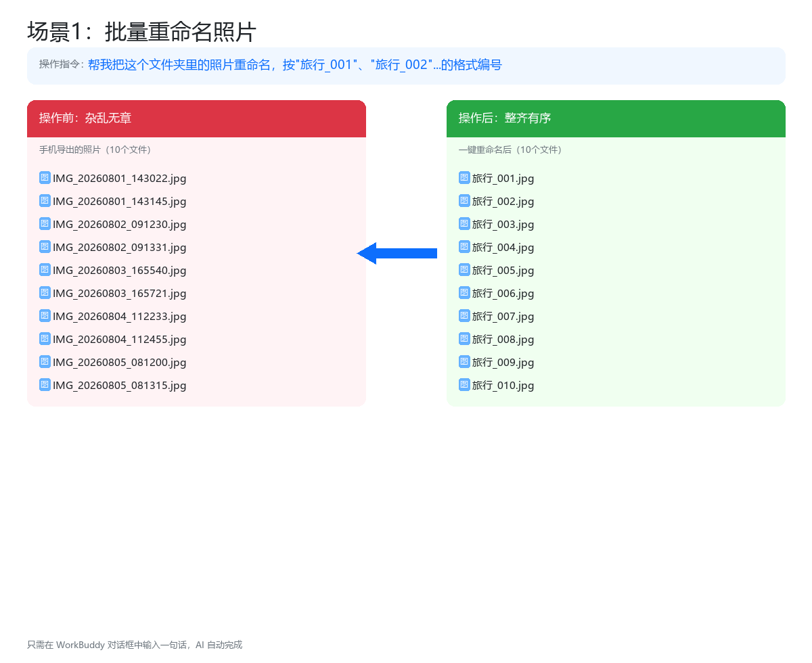
Task: Select renamed file 旅行_005.jpg
Action: click(503, 271)
